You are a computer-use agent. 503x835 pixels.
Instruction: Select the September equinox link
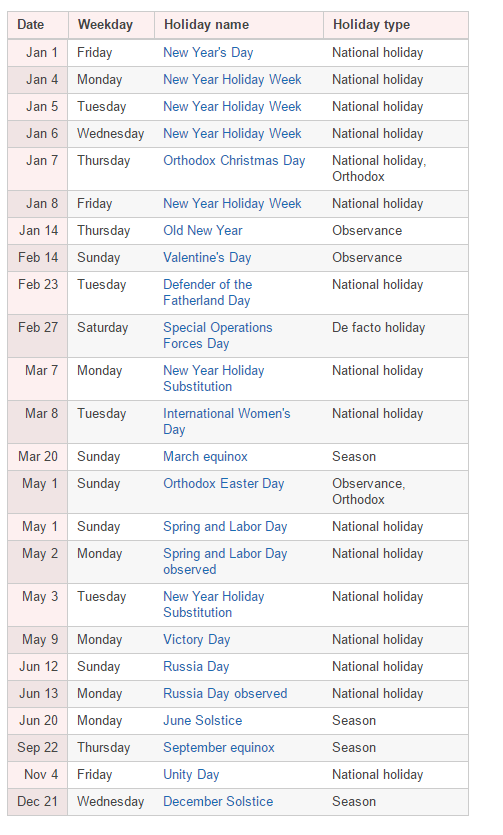click(x=219, y=748)
